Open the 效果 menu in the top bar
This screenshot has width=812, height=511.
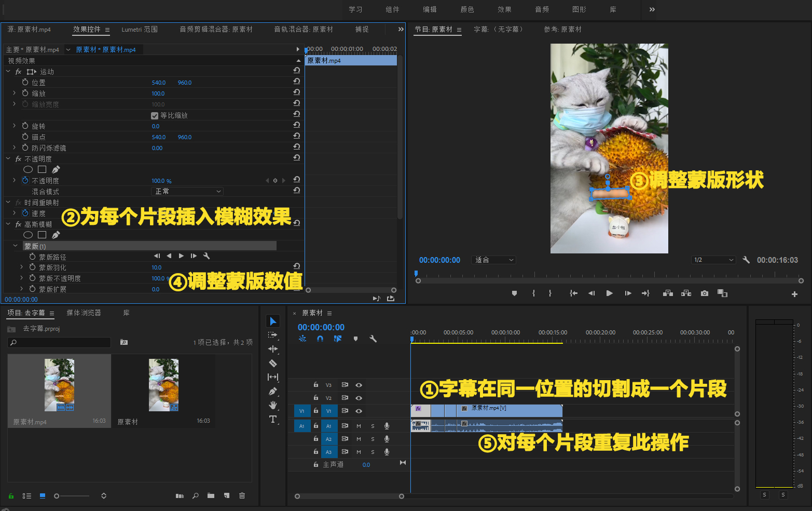pyautogui.click(x=504, y=9)
